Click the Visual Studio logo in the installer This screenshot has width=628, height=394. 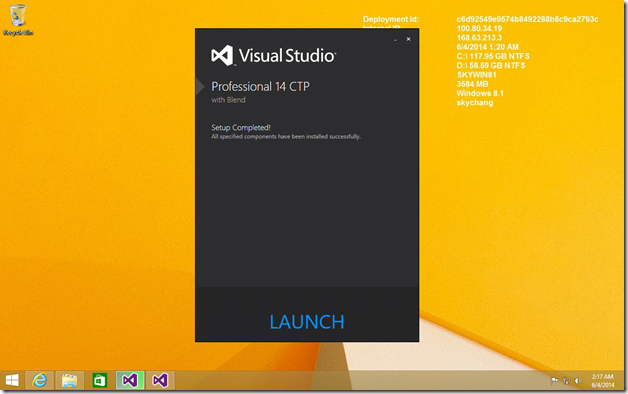pos(274,55)
